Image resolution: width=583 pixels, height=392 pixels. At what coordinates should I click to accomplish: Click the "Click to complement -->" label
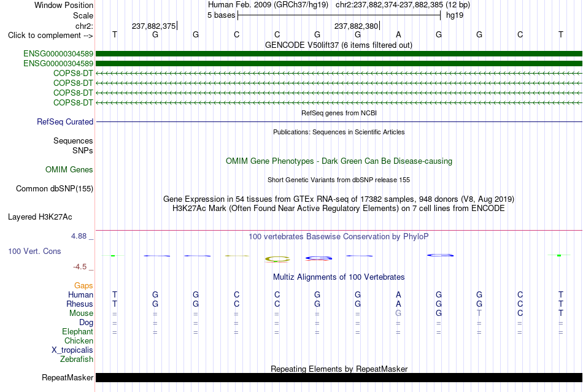click(x=50, y=36)
